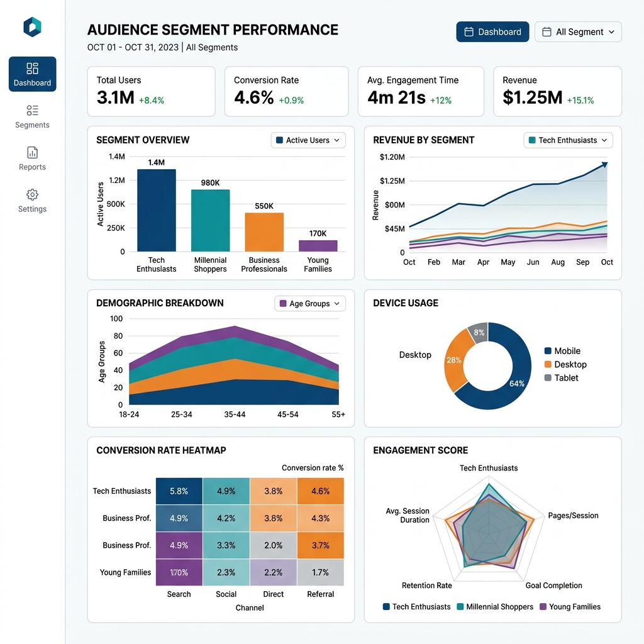
Task: Click the Pages/Session radar axis label
Action: (573, 516)
